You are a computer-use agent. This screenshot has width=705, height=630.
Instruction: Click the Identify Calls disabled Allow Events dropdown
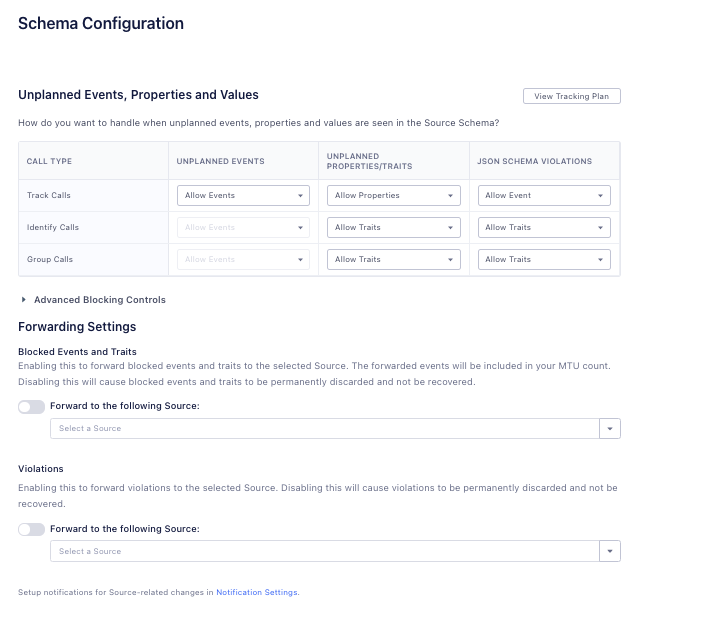[x=243, y=228]
